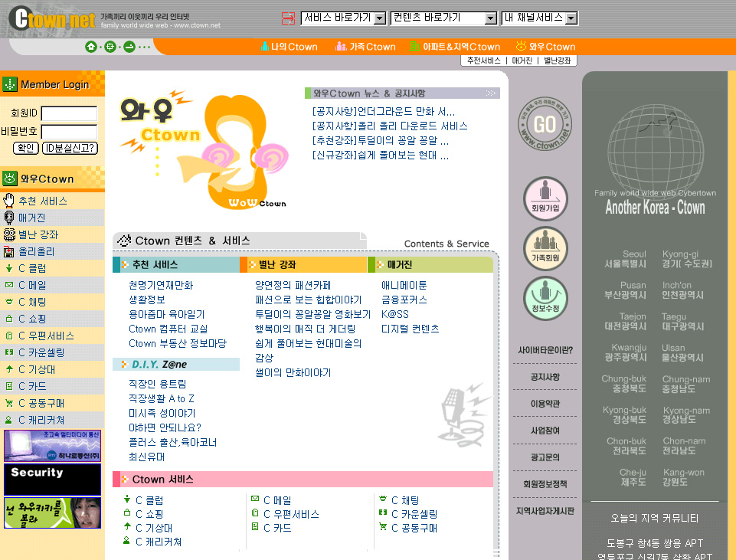Click the green home icon in header
Screen dimensions: 736x560
click(x=91, y=47)
